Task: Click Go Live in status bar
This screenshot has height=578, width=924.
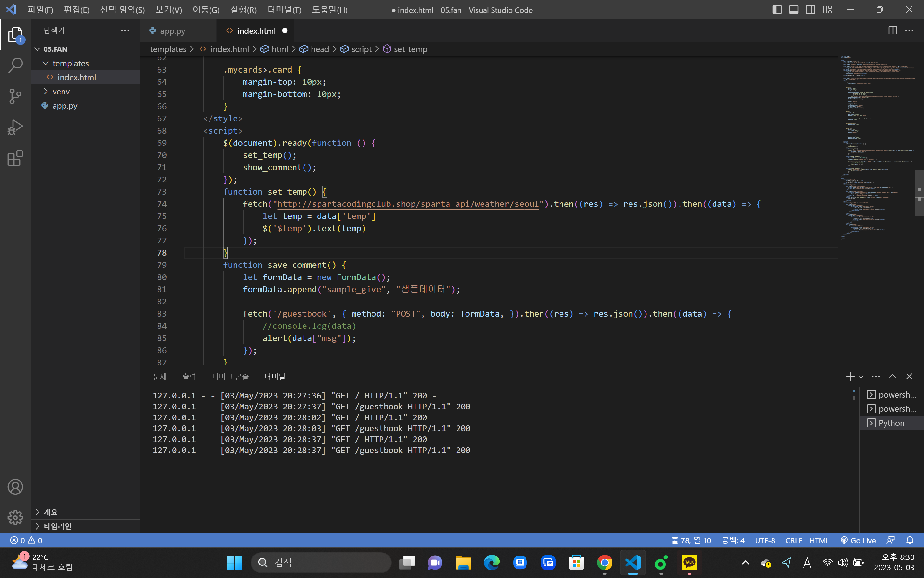Action: coord(858,540)
